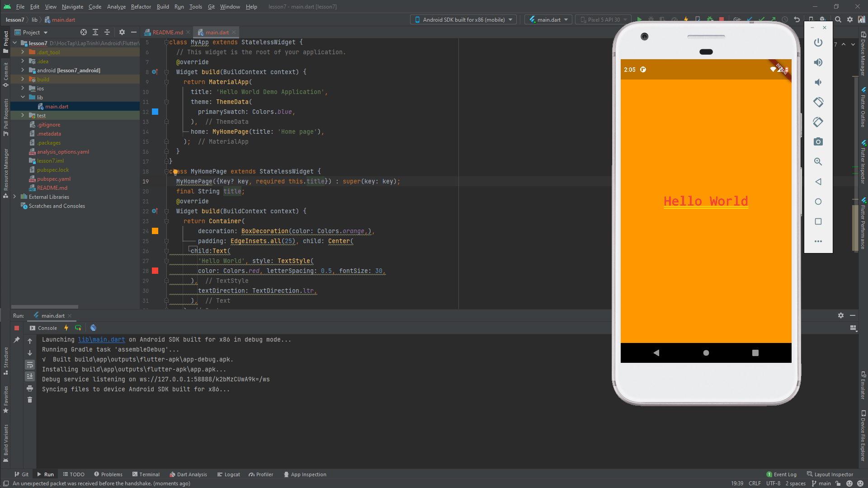Open the Refactor menu

(x=141, y=7)
